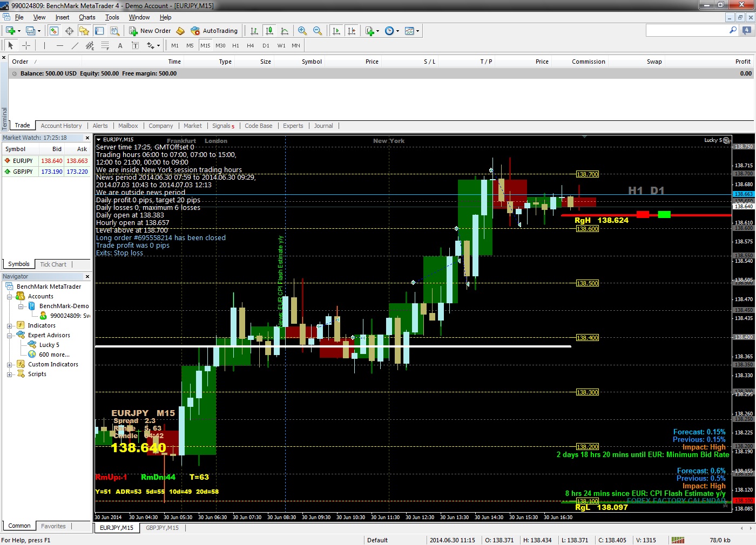Expand the Scripts tree node
The width and height of the screenshot is (756, 545).
tap(9, 374)
